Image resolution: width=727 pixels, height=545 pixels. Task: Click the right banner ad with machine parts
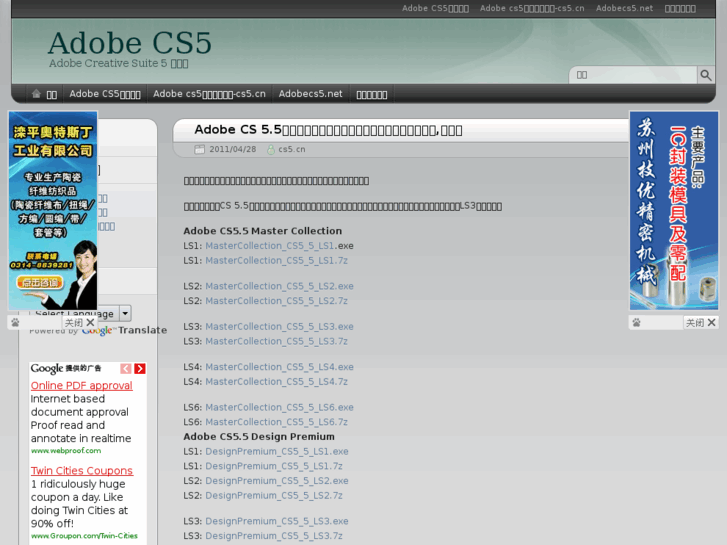tap(674, 211)
